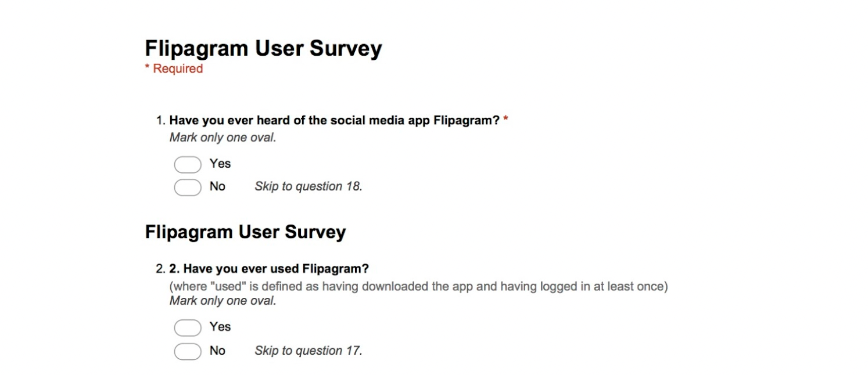Click the 'Have you ever used Flipagram?' question
The image size is (868, 375).
click(269, 269)
